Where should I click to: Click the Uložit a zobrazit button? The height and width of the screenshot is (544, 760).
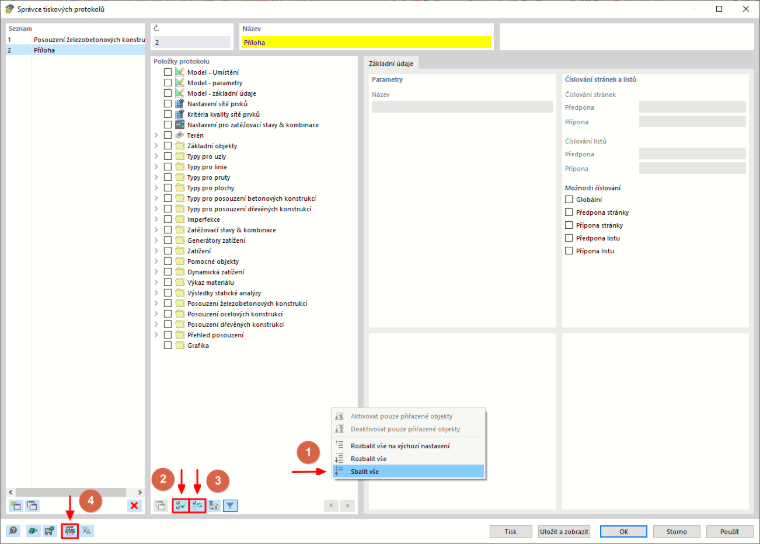(x=564, y=531)
